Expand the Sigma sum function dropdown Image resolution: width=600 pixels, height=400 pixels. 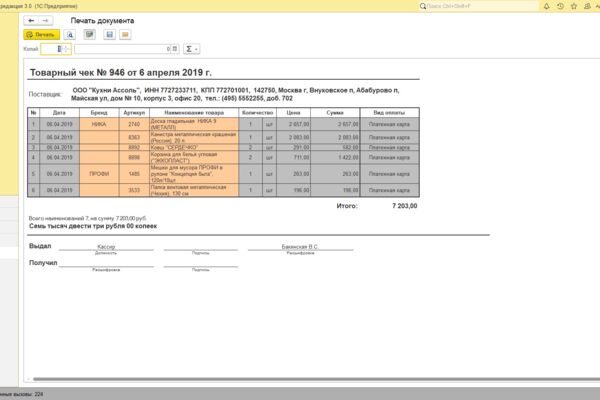192,49
